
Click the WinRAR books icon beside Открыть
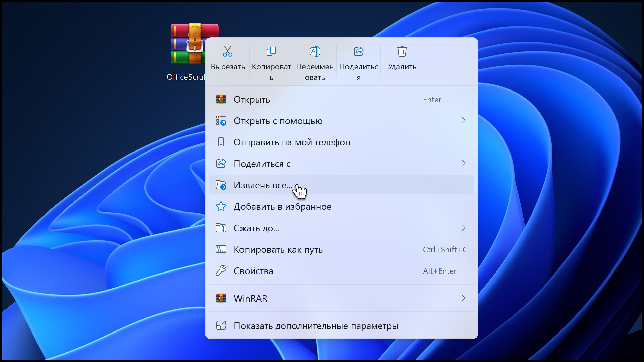point(221,99)
